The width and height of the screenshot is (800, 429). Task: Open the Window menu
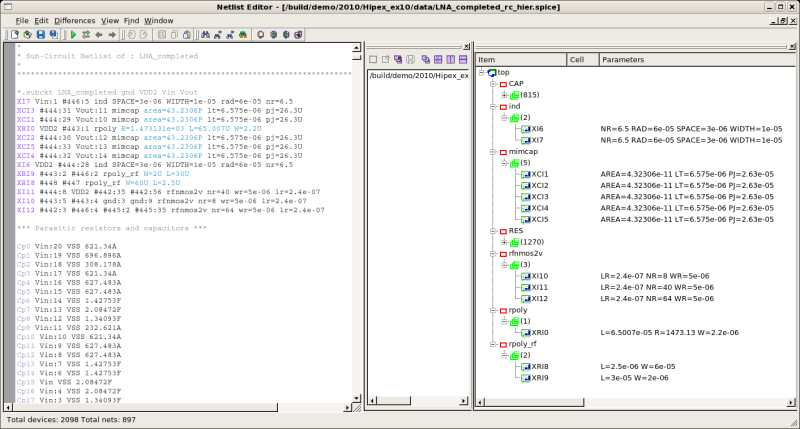[158, 20]
